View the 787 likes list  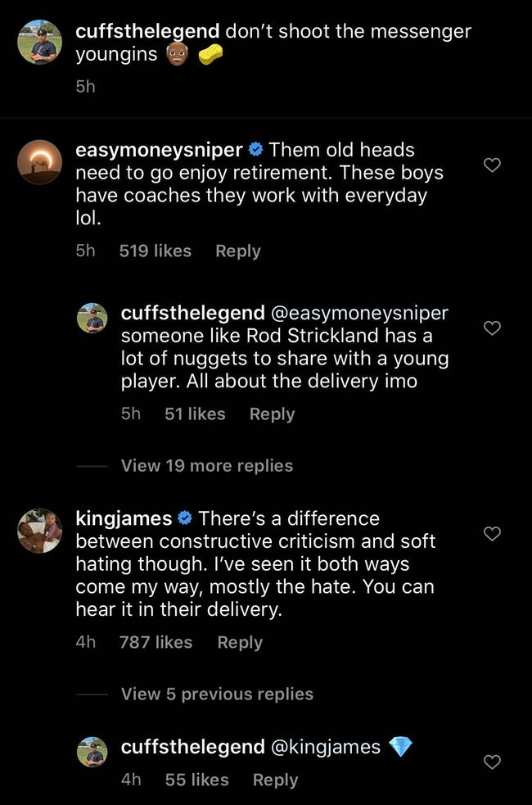click(156, 643)
